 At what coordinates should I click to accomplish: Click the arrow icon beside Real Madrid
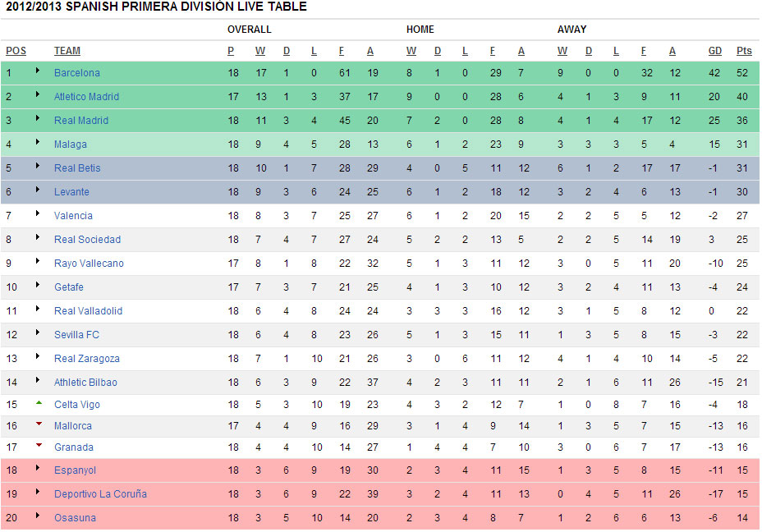point(38,119)
